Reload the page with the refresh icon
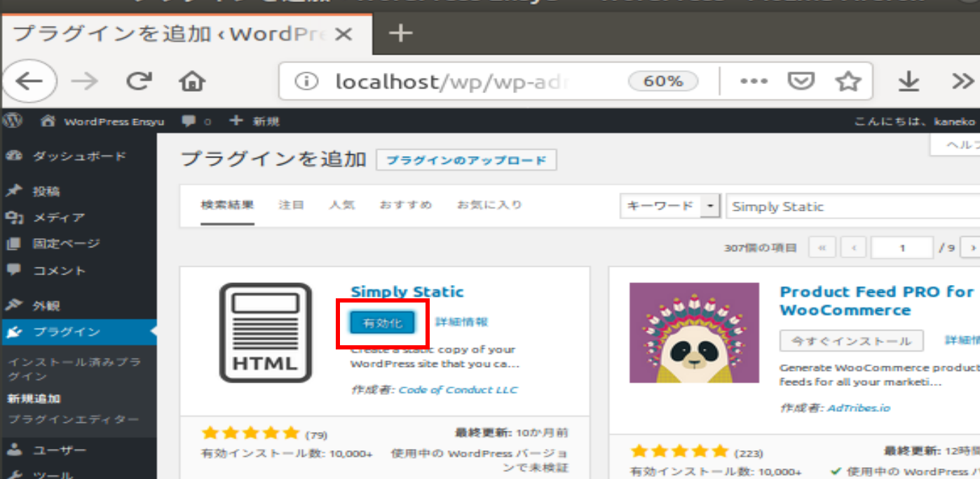This screenshot has height=479, width=980. click(139, 82)
